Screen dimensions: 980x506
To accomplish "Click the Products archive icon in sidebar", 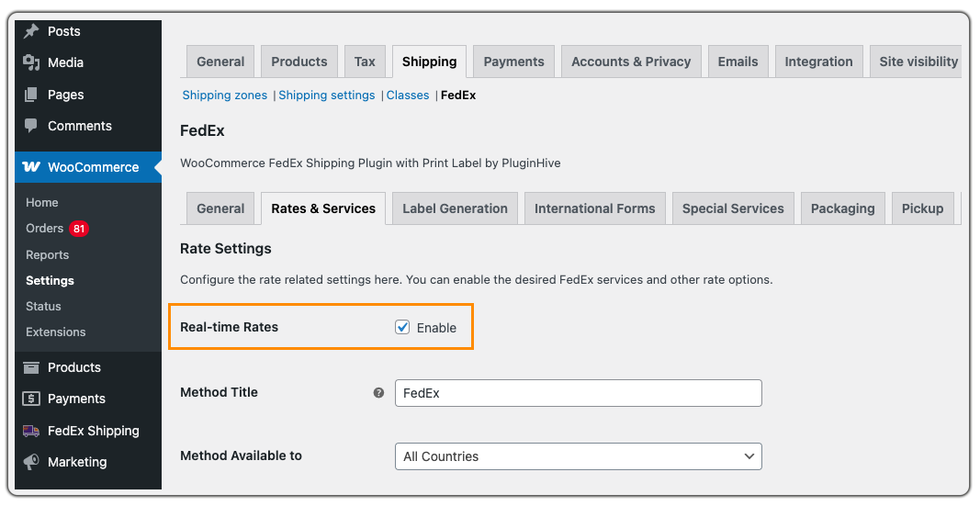I will (31, 367).
